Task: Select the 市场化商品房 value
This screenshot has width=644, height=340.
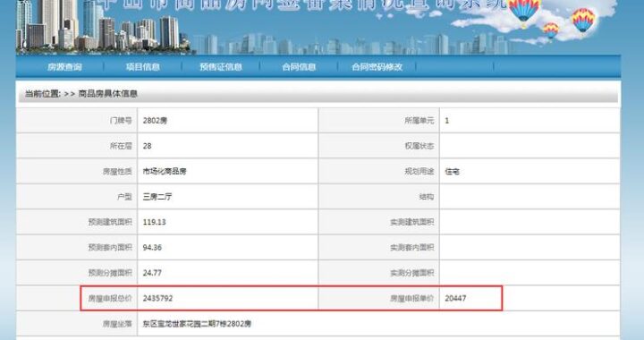Action: [x=165, y=171]
